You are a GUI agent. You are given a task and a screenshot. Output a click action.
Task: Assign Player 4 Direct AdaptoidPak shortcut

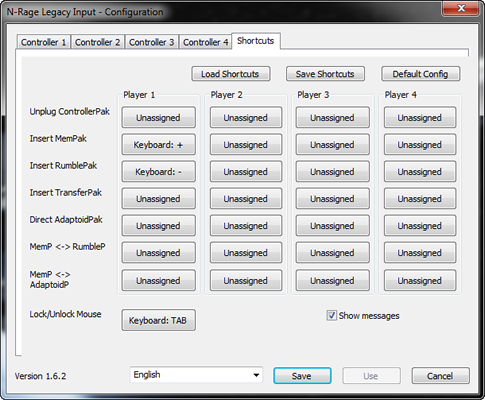point(420,226)
